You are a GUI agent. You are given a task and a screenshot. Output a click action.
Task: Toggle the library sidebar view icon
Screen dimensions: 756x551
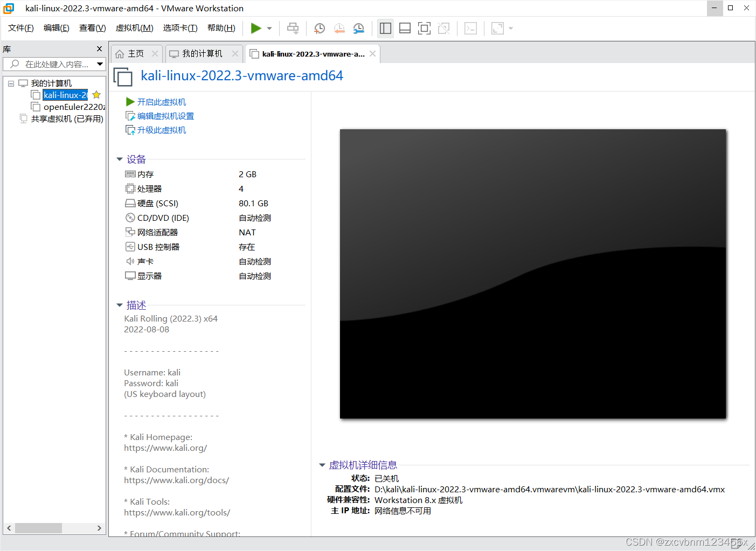(385, 28)
